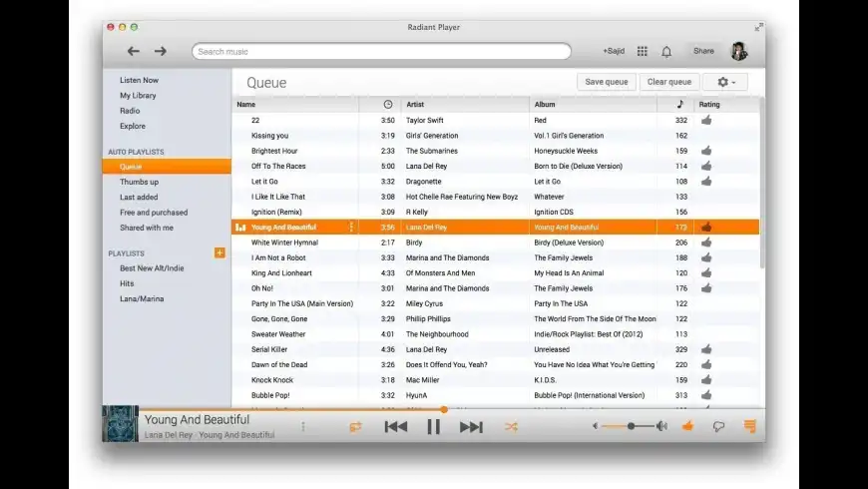Toggle repeat playback mode
The width and height of the screenshot is (868, 489).
(x=355, y=426)
